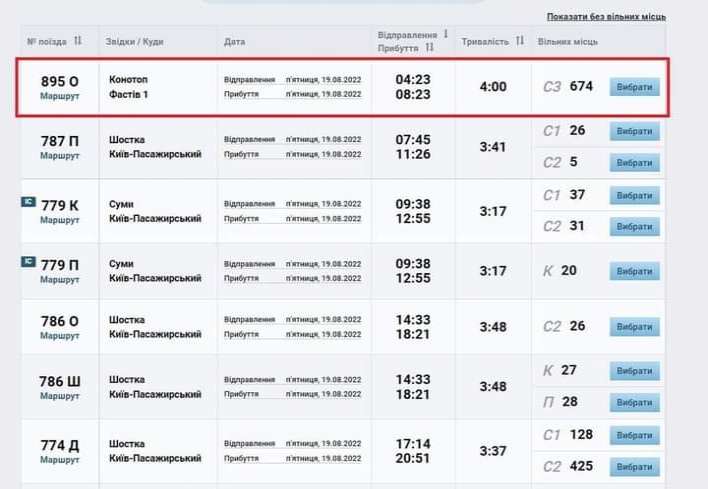Image resolution: width=708 pixels, height=489 pixels.
Task: Click train number 895 О
Action: 60,81
